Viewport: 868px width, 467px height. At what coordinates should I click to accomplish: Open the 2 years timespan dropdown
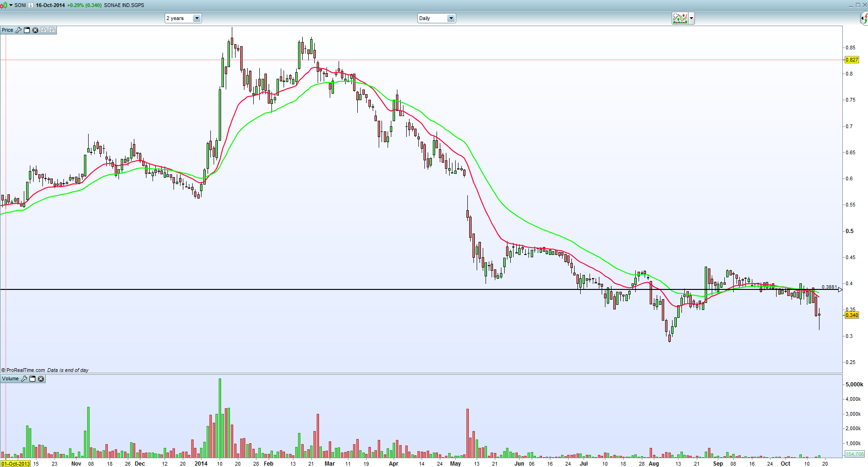[x=183, y=18]
